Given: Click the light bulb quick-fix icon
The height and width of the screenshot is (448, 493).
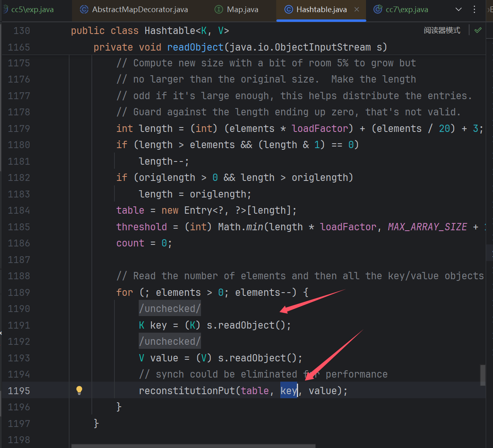Looking at the screenshot, I should click(79, 390).
